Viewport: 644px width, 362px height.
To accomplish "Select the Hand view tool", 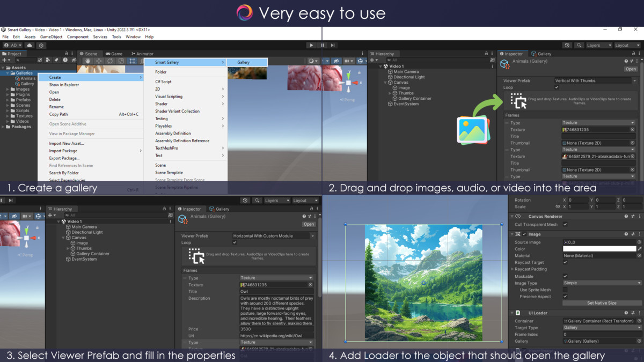I will tap(88, 61).
